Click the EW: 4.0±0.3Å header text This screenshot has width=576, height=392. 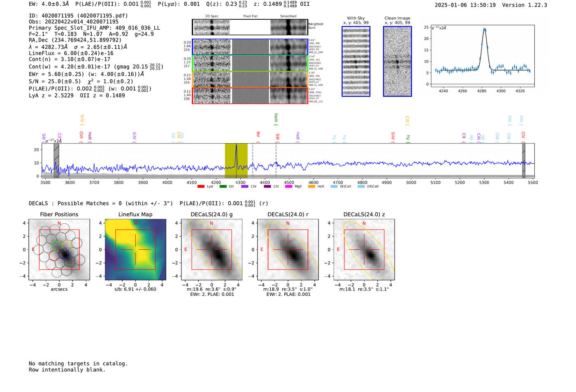click(x=49, y=4)
